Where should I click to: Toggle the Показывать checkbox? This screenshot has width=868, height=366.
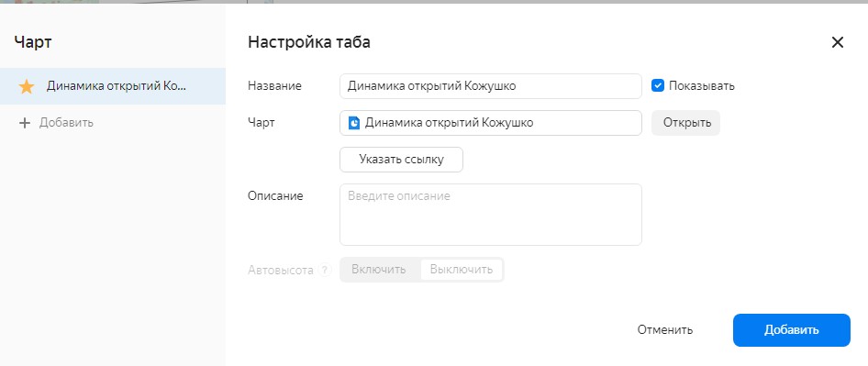pos(658,86)
